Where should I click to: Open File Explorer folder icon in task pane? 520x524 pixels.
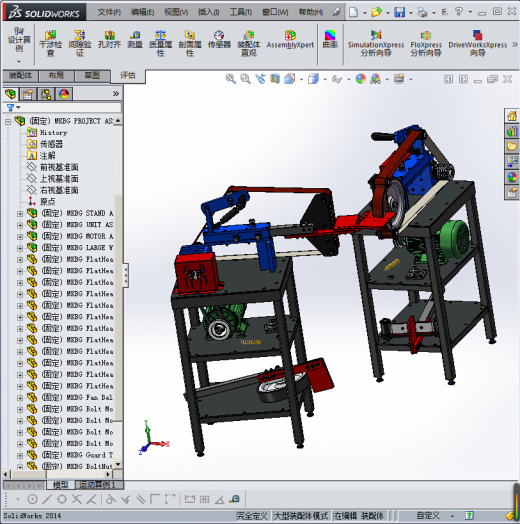[x=512, y=146]
